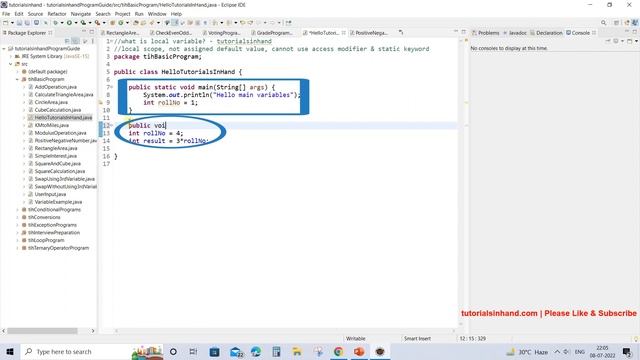640x360 pixels.
Task: Open the Windows Start menu
Action: click(x=10, y=351)
